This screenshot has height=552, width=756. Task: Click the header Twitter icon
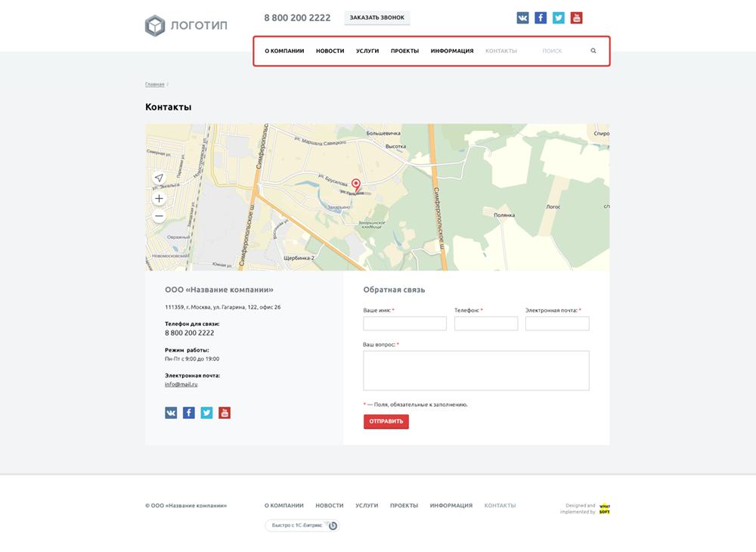pos(559,18)
